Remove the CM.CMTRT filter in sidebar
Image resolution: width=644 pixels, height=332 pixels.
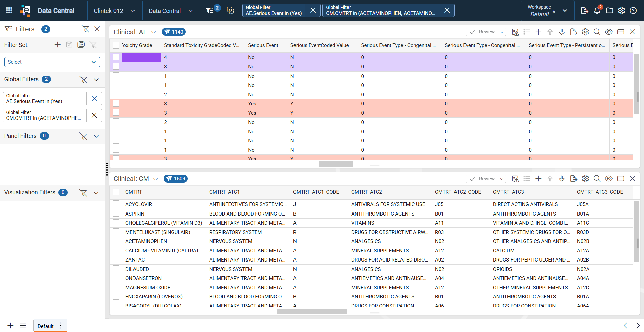94,115
